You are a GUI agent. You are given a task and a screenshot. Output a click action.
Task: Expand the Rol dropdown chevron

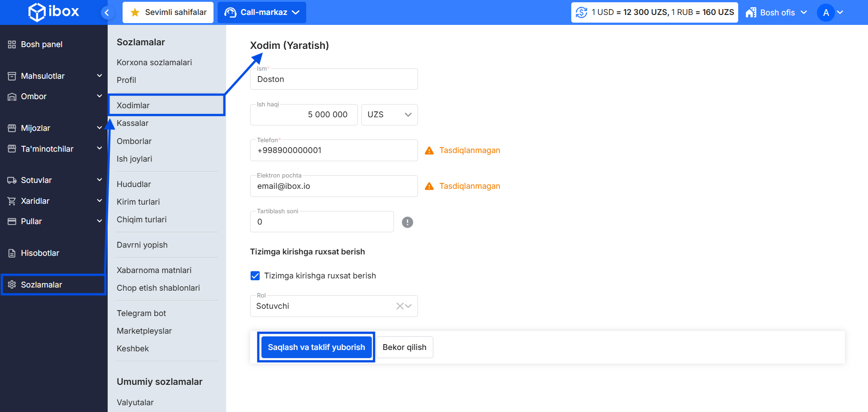point(409,306)
